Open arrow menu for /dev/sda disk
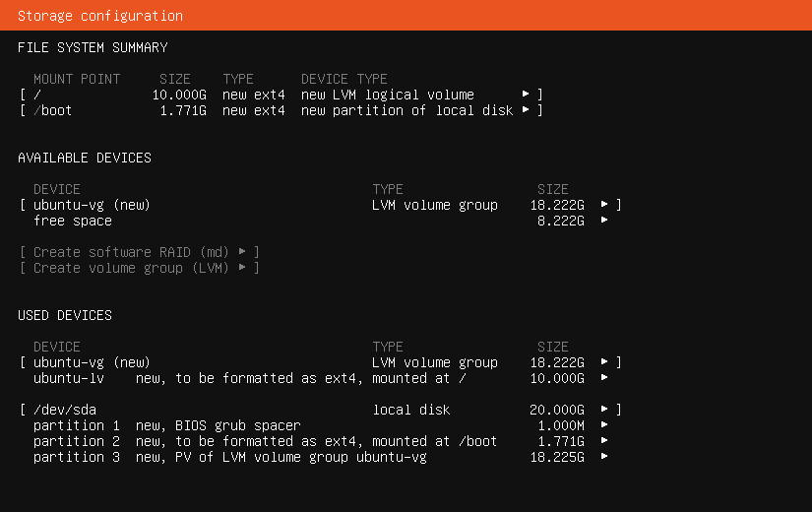 [604, 410]
